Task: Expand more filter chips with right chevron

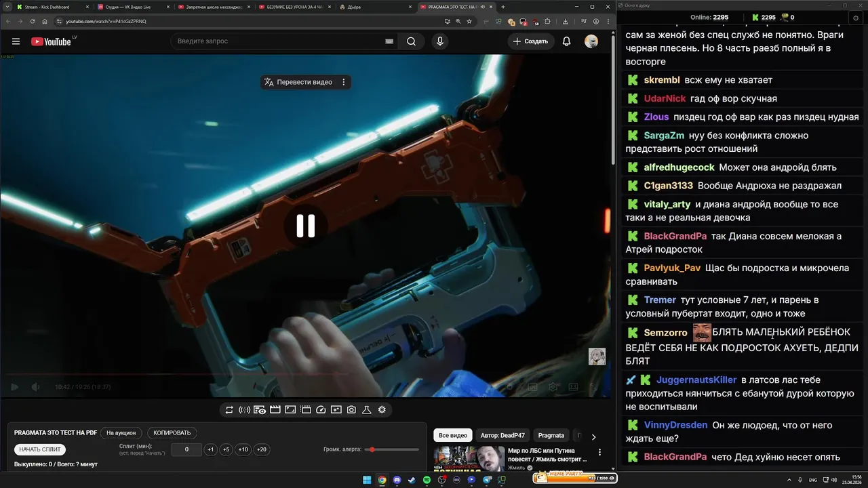Action: click(593, 436)
